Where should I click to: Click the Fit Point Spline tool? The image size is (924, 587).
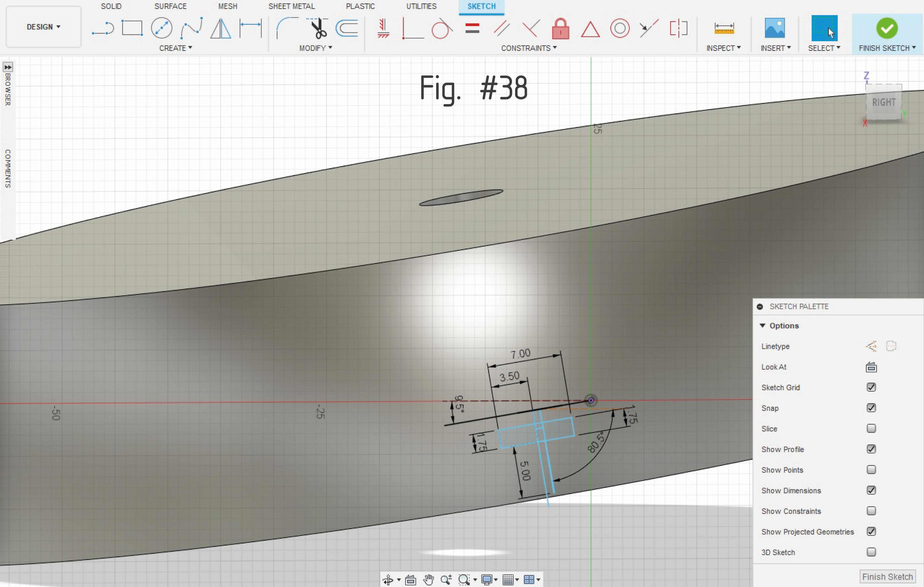pos(191,28)
